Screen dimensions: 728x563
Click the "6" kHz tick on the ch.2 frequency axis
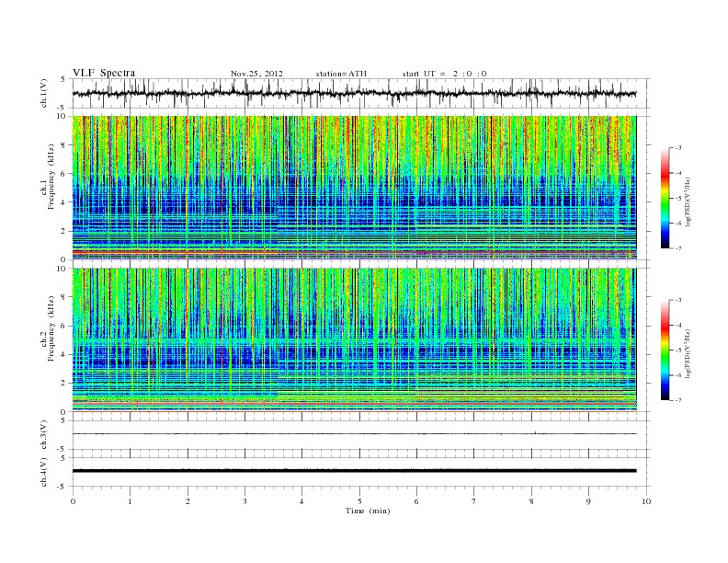(x=63, y=326)
